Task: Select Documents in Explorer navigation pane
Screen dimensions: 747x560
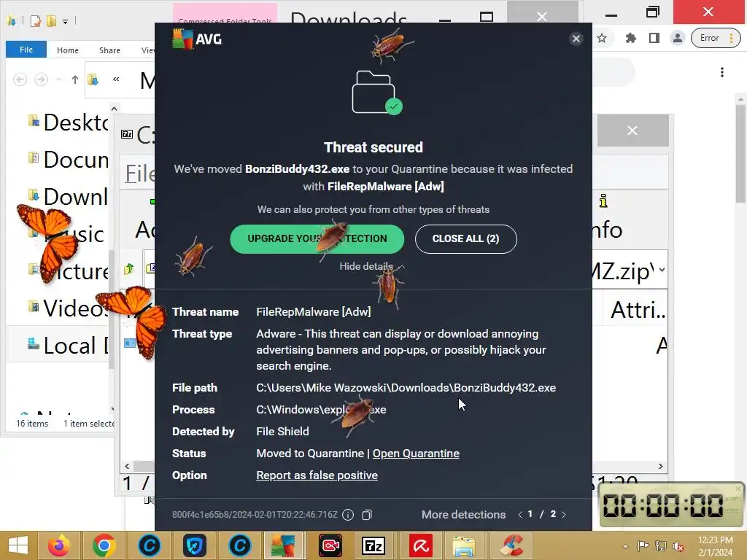Action: coord(68,160)
